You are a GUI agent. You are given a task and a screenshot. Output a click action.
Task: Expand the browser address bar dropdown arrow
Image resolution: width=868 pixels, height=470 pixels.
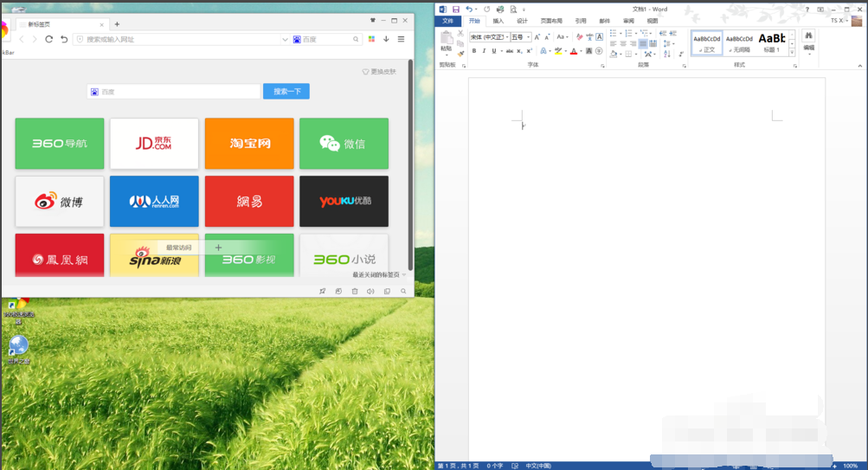(286, 40)
